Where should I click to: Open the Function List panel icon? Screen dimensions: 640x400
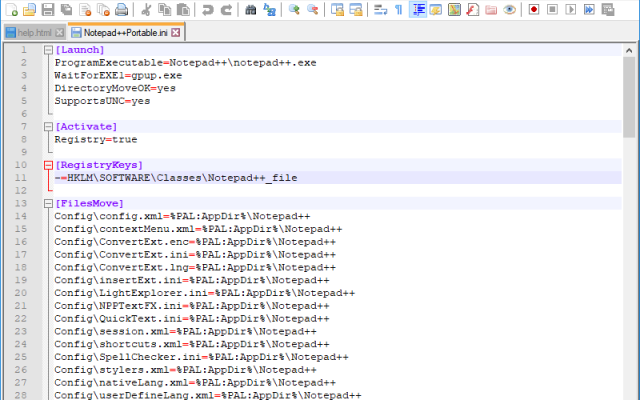pyautogui.click(x=473, y=9)
